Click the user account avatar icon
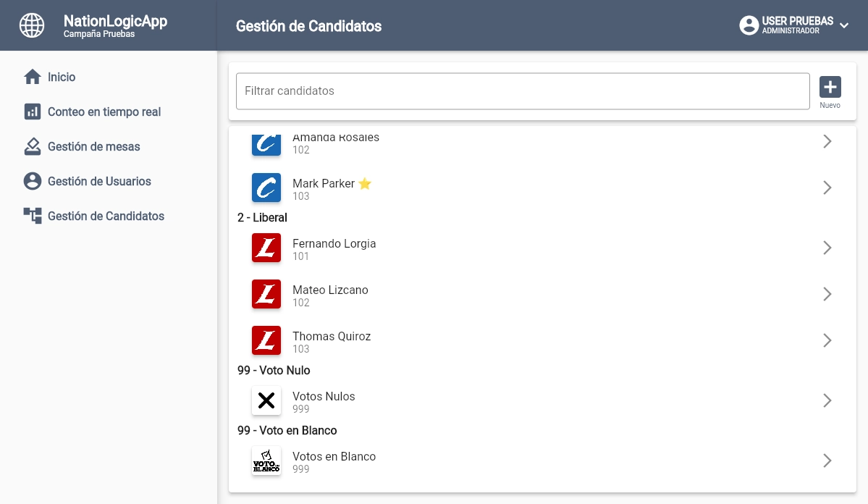The width and height of the screenshot is (868, 504). [749, 25]
